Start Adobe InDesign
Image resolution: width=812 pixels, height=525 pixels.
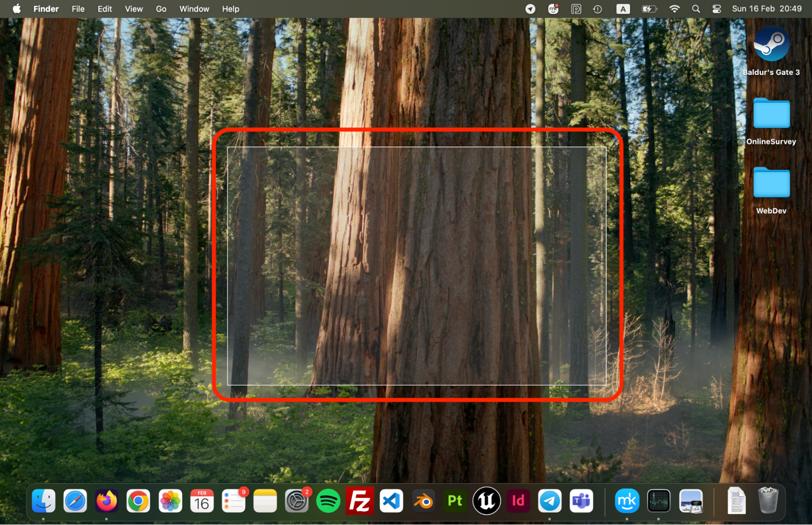pos(518,501)
